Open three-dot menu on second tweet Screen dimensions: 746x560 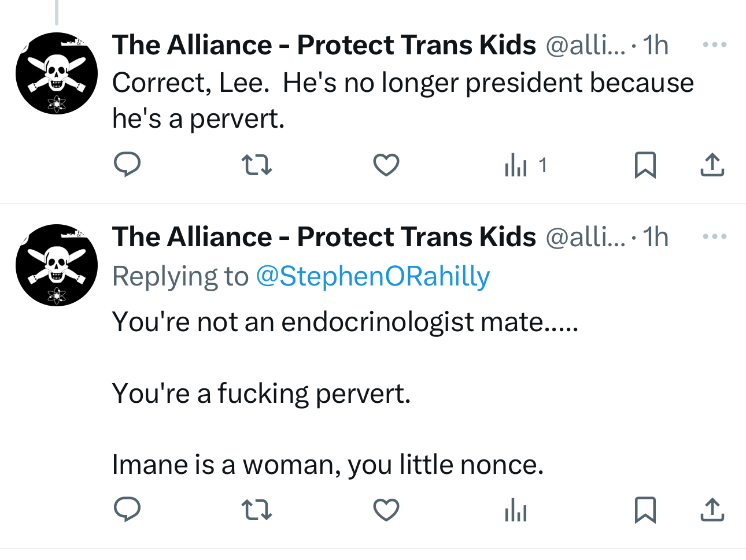(x=715, y=237)
